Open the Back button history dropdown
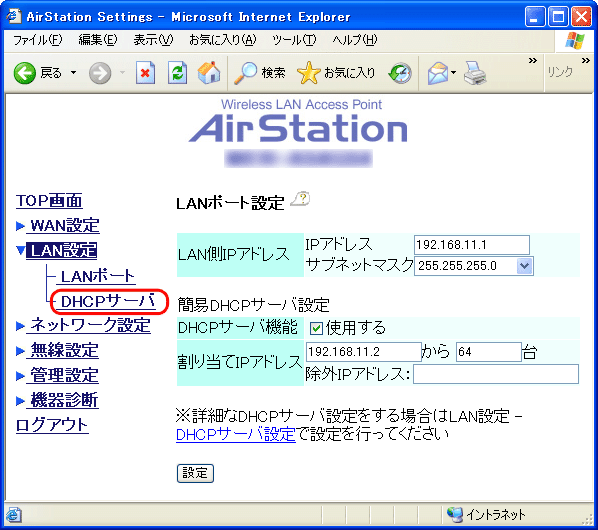The width and height of the screenshot is (598, 530). pos(73,72)
